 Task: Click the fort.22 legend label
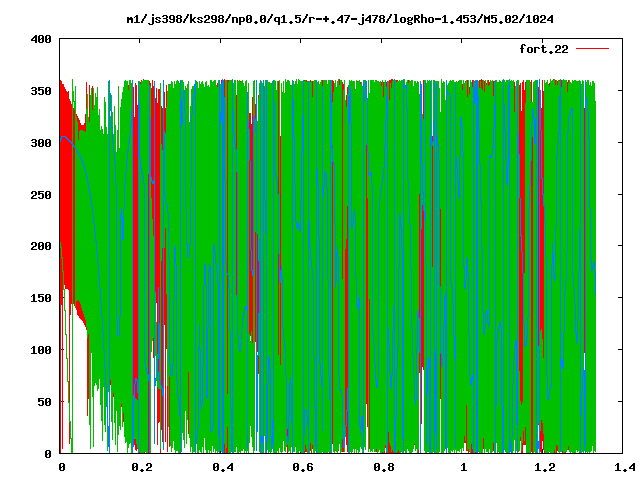pyautogui.click(x=544, y=49)
